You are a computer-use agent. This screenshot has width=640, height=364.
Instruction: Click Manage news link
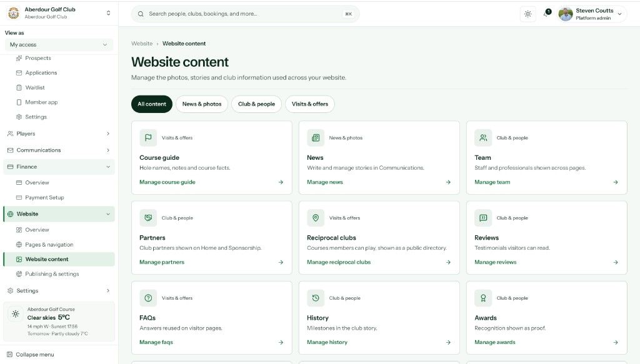click(x=325, y=182)
